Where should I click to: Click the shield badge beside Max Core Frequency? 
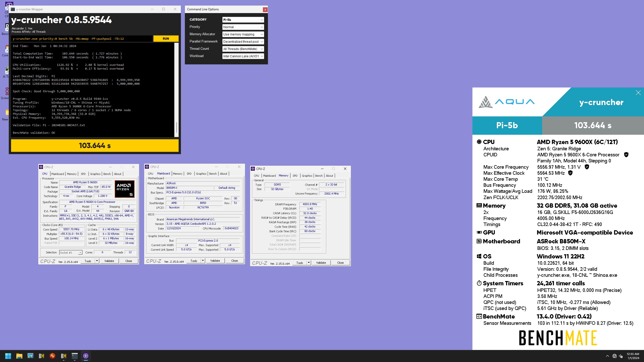click(x=587, y=167)
